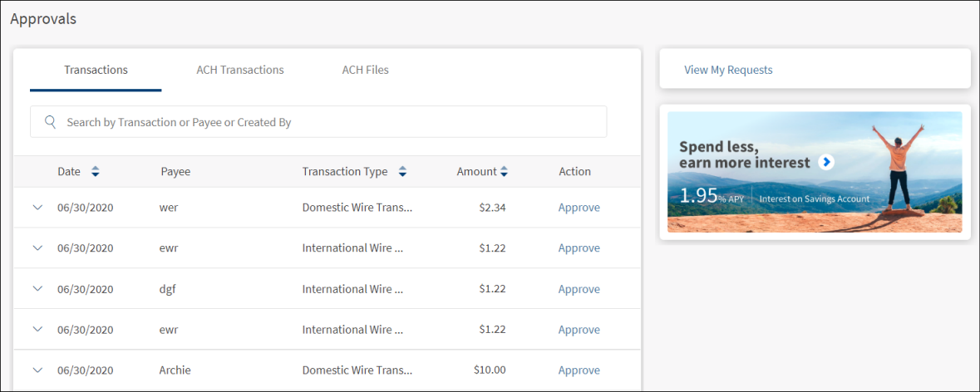The image size is (980, 392).
Task: Approve Archie's $10.00 transaction
Action: [579, 370]
